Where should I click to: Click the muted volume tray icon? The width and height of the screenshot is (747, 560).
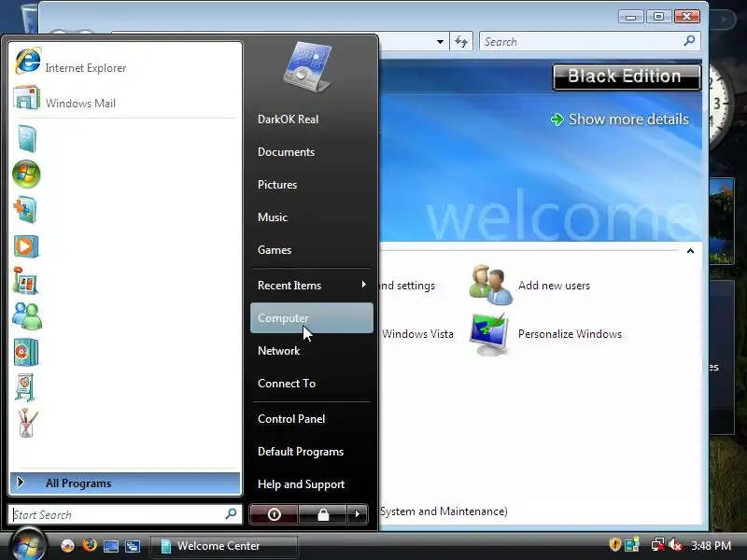pyautogui.click(x=675, y=545)
